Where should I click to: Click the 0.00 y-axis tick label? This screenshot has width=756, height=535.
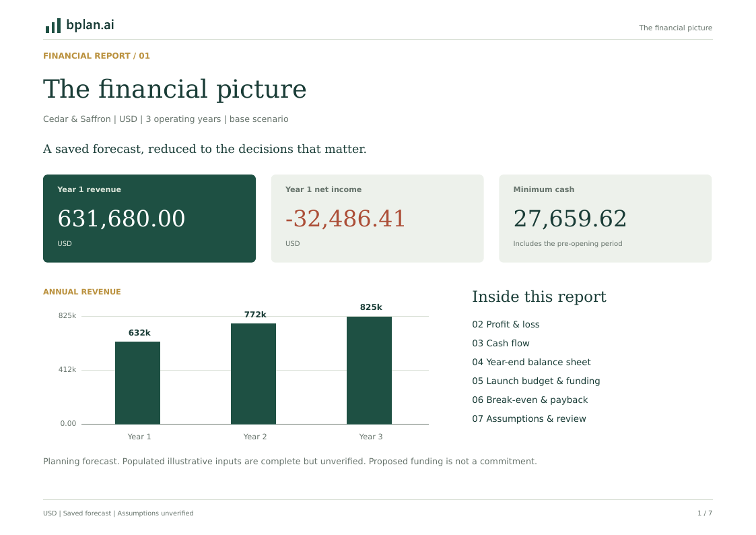point(68,424)
